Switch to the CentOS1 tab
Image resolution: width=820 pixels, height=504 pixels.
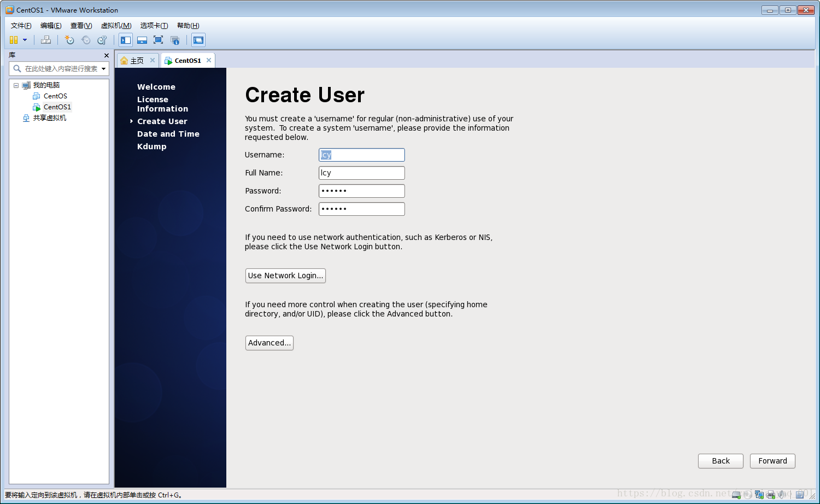click(188, 61)
